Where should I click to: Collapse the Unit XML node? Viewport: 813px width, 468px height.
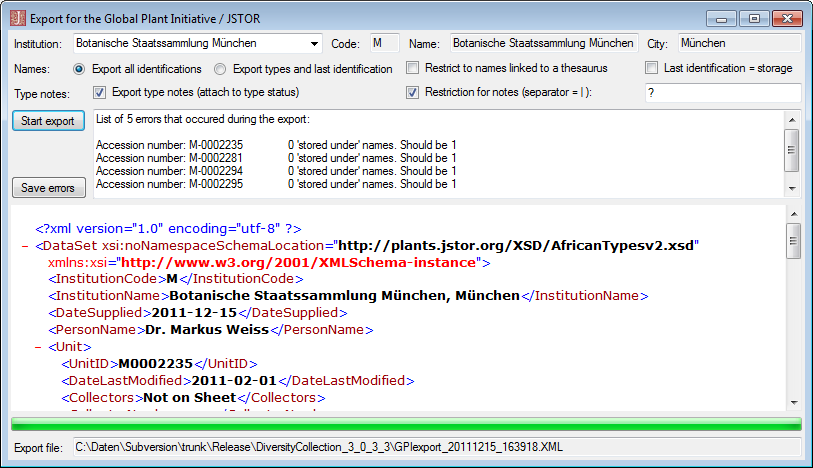pos(38,347)
